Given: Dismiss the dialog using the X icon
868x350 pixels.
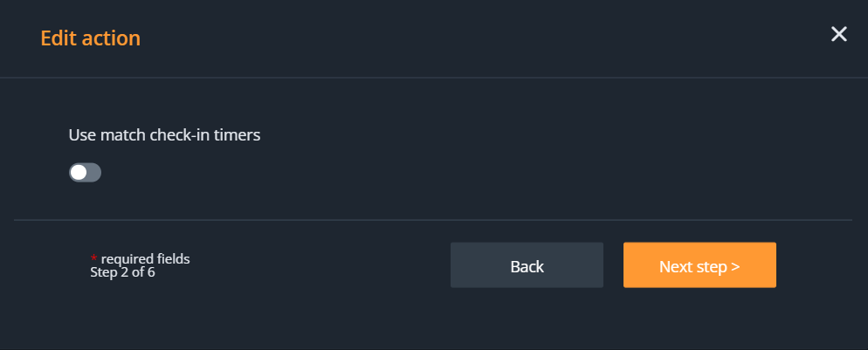Looking at the screenshot, I should tap(838, 34).
